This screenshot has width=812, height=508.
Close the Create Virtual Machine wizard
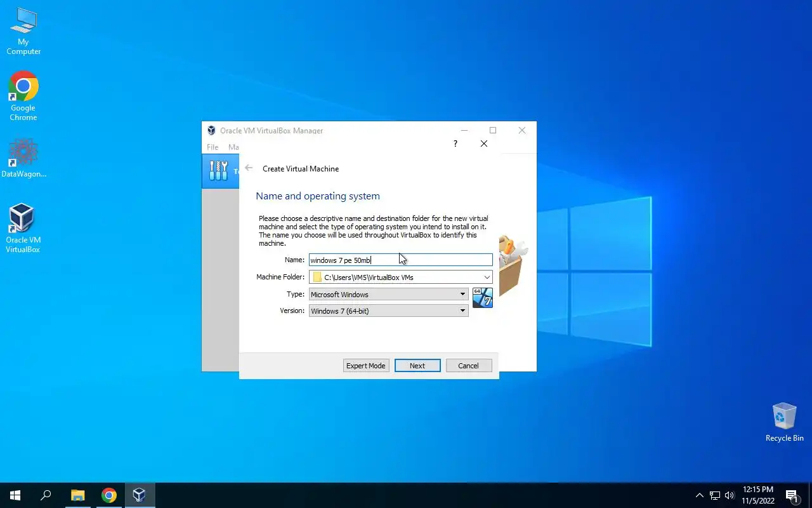coord(484,144)
